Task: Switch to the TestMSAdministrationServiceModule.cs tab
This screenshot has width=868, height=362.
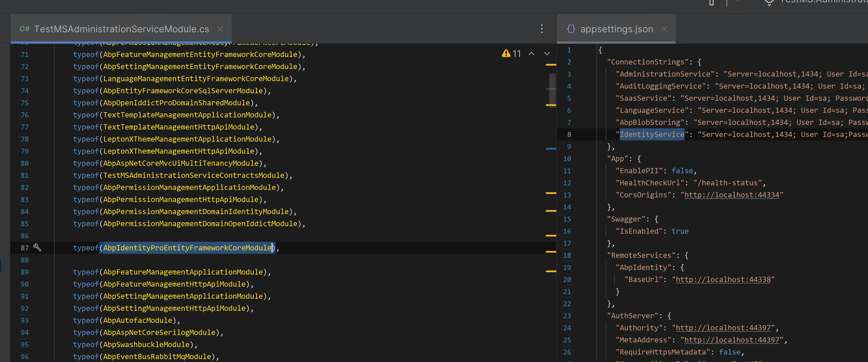Action: [x=121, y=29]
